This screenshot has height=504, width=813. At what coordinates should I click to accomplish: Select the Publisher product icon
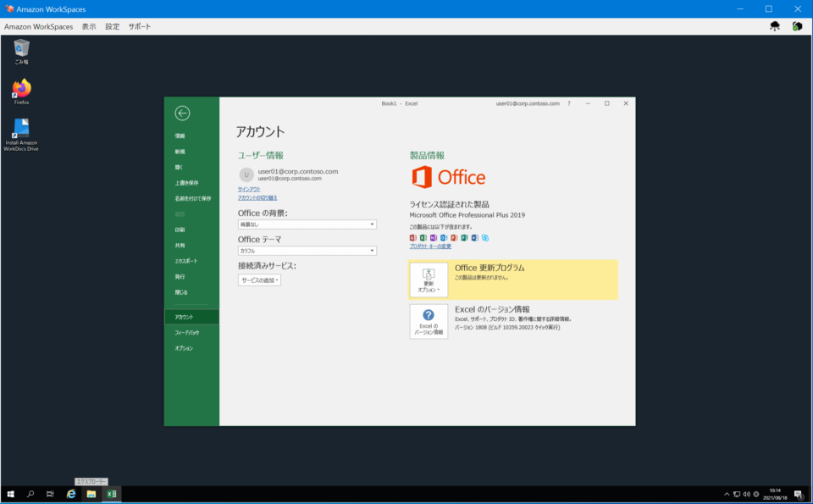464,238
